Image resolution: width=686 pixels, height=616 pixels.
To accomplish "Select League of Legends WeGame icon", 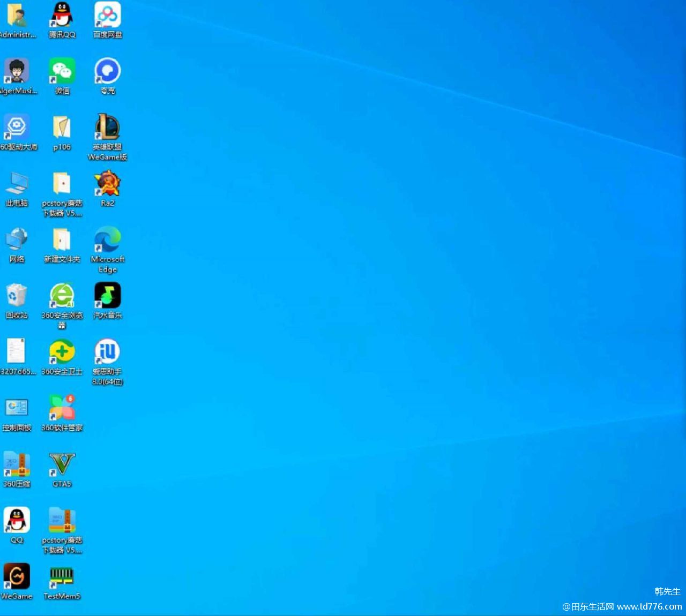I will point(107,127).
